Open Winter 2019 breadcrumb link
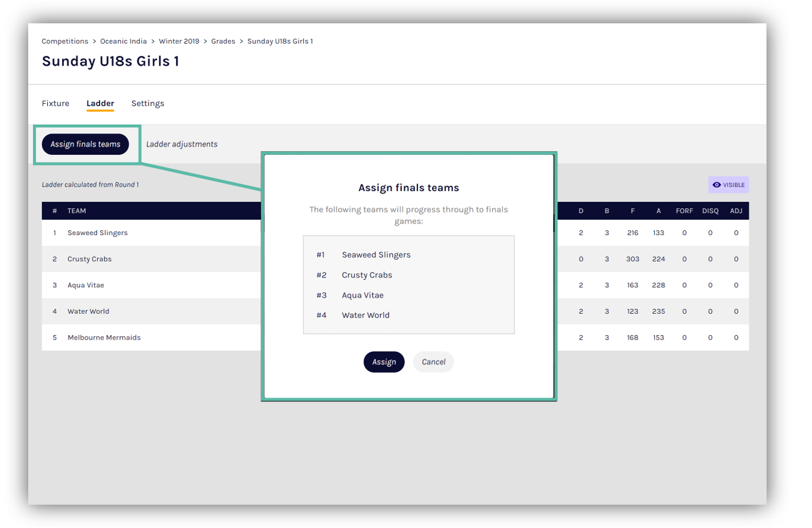The width and height of the screenshot is (812, 528). pyautogui.click(x=179, y=41)
